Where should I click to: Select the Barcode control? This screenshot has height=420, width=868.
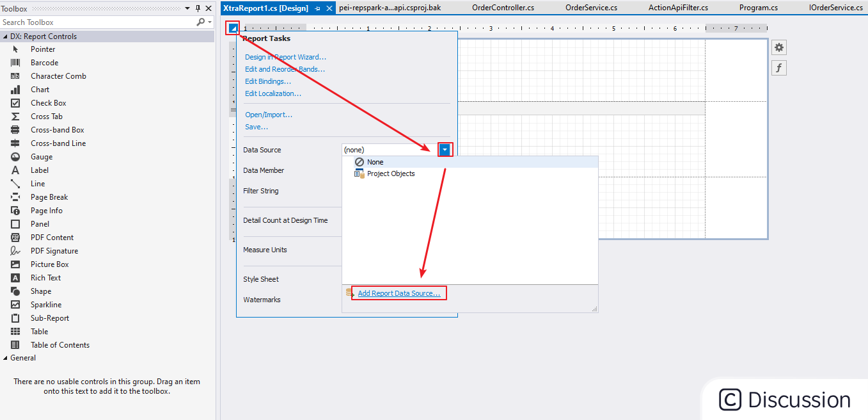pos(44,63)
